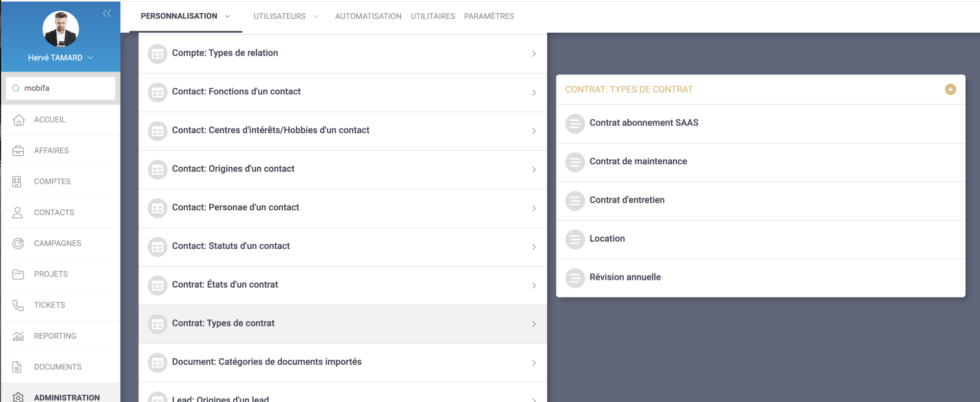Expand the Compte: Types de relation chevron

point(533,54)
